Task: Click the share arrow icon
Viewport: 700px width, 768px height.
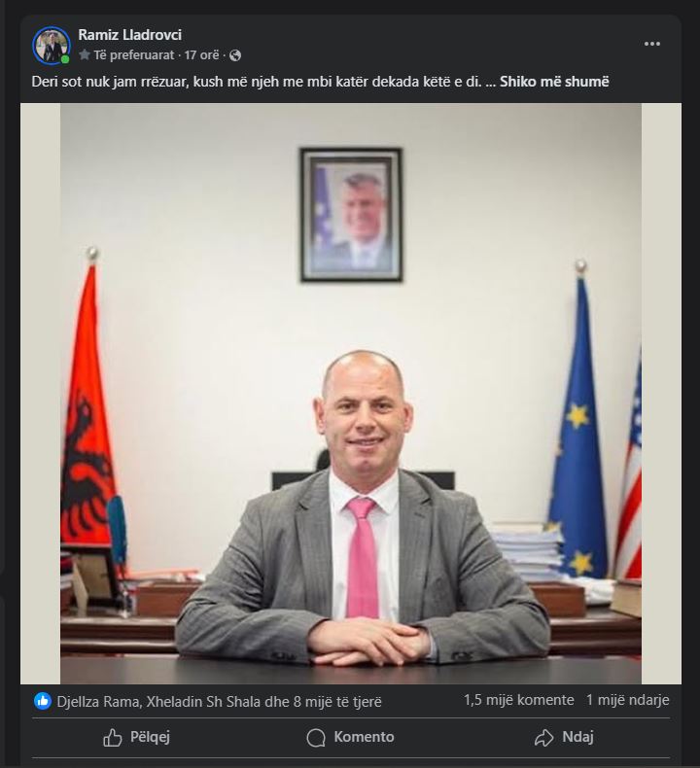Action: [x=543, y=738]
